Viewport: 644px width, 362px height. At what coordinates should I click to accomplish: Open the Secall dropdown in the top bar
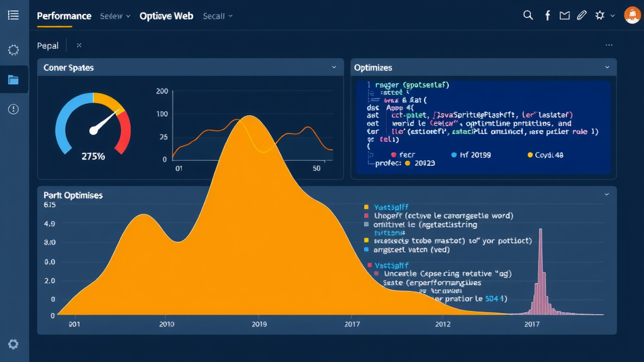click(217, 16)
